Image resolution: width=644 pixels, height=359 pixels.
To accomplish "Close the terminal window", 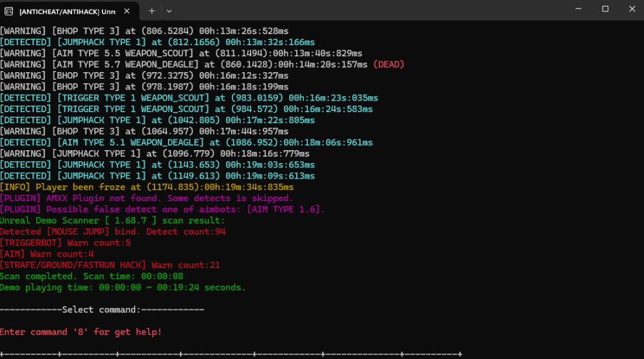I will point(632,8).
